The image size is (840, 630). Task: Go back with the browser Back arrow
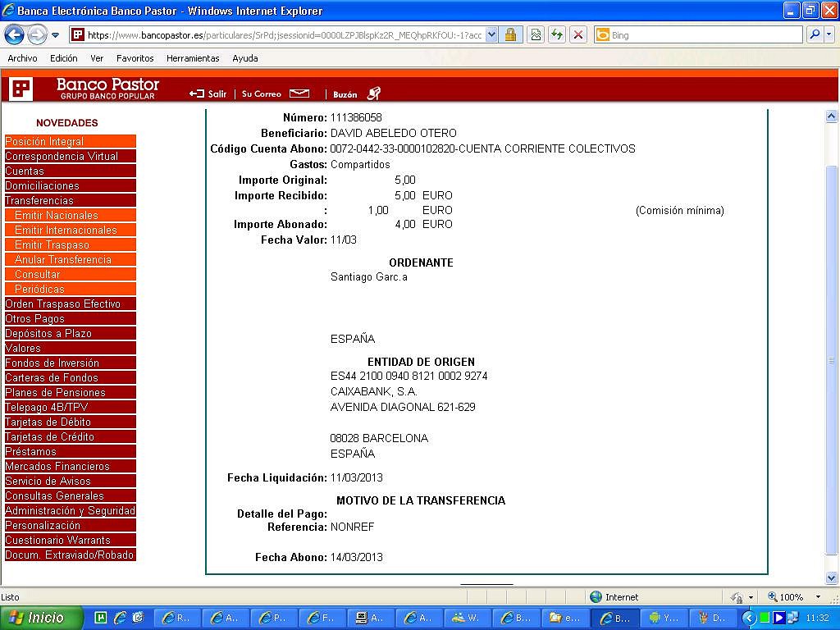pos(14,35)
